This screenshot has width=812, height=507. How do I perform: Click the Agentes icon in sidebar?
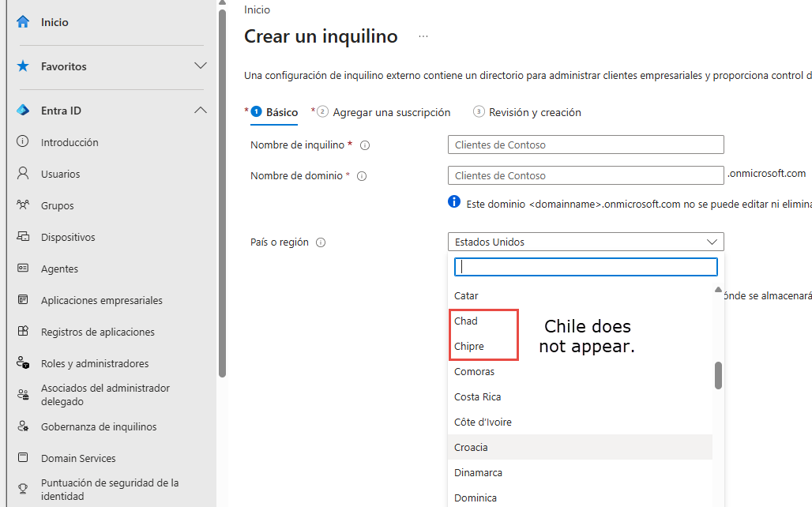coord(23,268)
